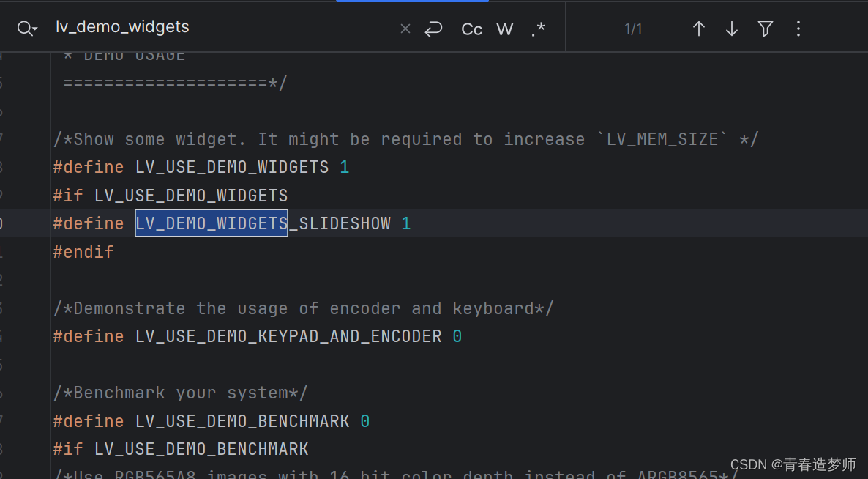The image size is (868, 479).
Task: Open filter settings from the funnel control
Action: click(765, 29)
